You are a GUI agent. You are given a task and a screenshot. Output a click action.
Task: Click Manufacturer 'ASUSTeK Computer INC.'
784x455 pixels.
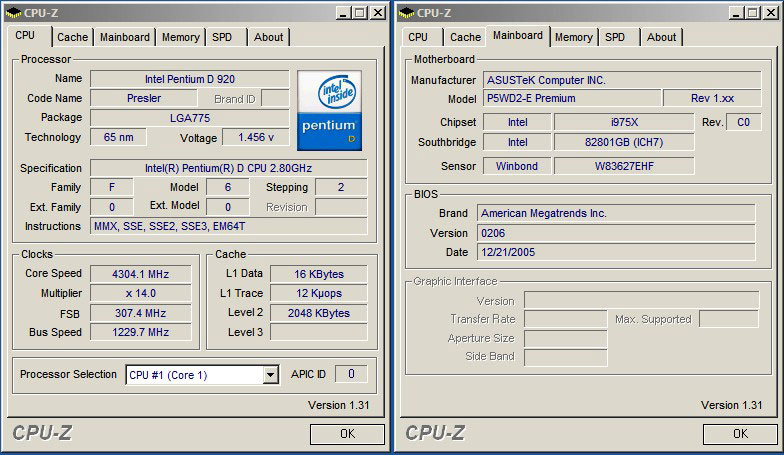click(x=622, y=80)
